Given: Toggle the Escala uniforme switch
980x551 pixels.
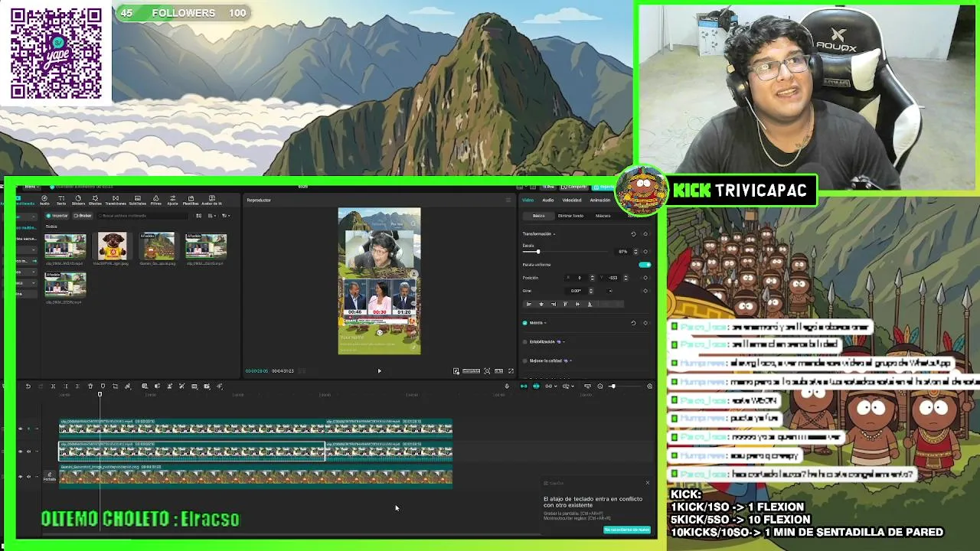Looking at the screenshot, I should [645, 265].
